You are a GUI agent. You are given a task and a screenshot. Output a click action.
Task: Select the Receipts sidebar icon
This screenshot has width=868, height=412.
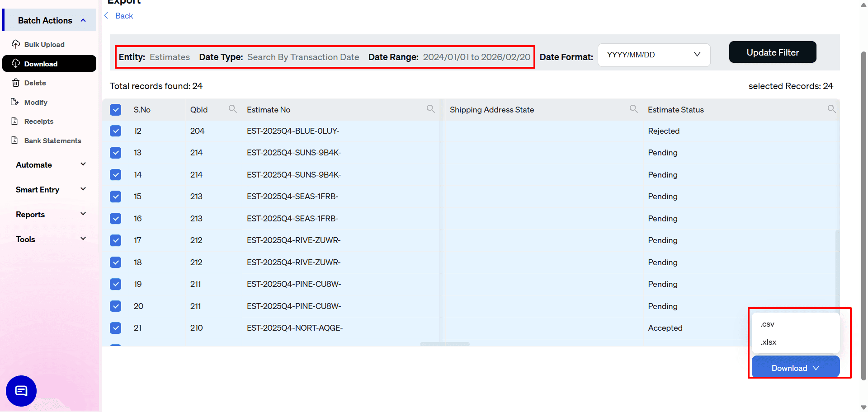click(x=15, y=121)
